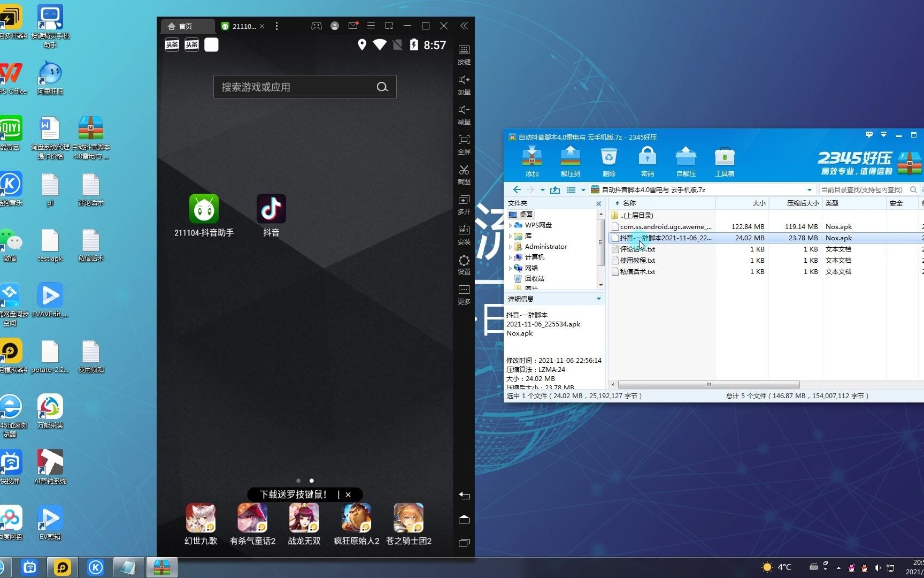Open the 2345好压 taskbar button

click(162, 567)
